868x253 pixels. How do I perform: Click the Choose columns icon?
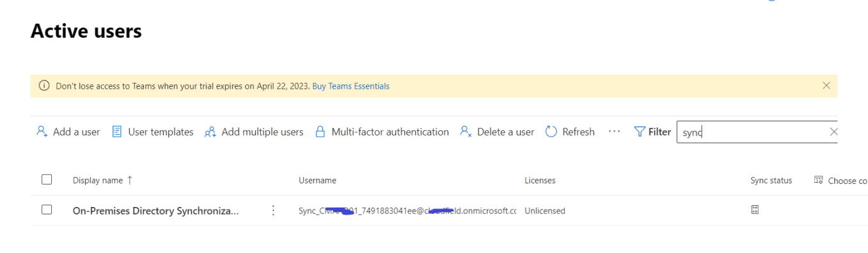tap(818, 180)
